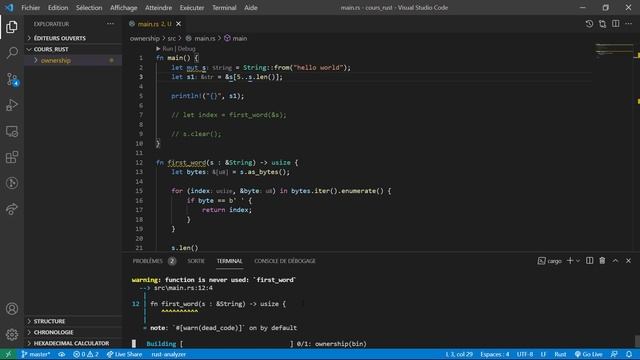
Task: Select the main.rs editor tab
Action: click(x=154, y=24)
